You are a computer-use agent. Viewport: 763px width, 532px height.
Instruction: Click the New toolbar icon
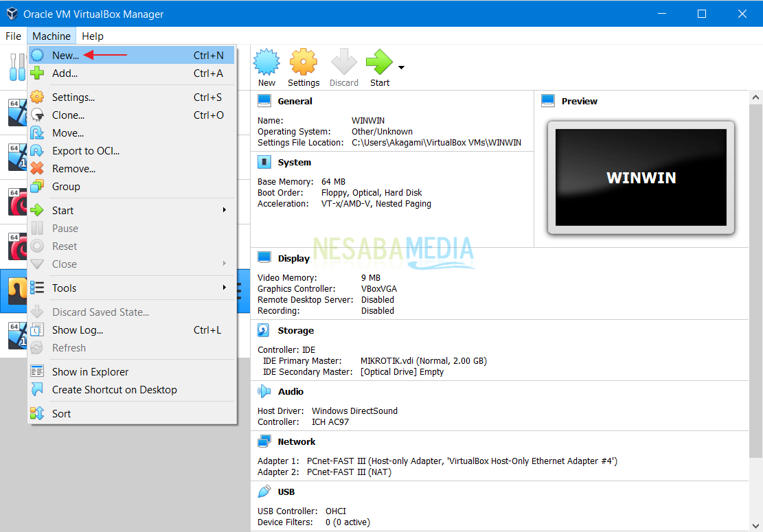[266, 62]
